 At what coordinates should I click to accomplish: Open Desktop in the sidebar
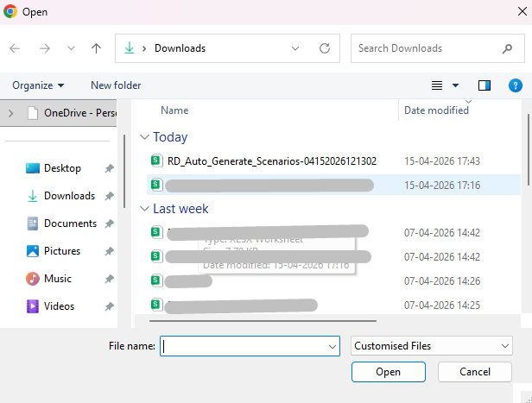(x=62, y=168)
